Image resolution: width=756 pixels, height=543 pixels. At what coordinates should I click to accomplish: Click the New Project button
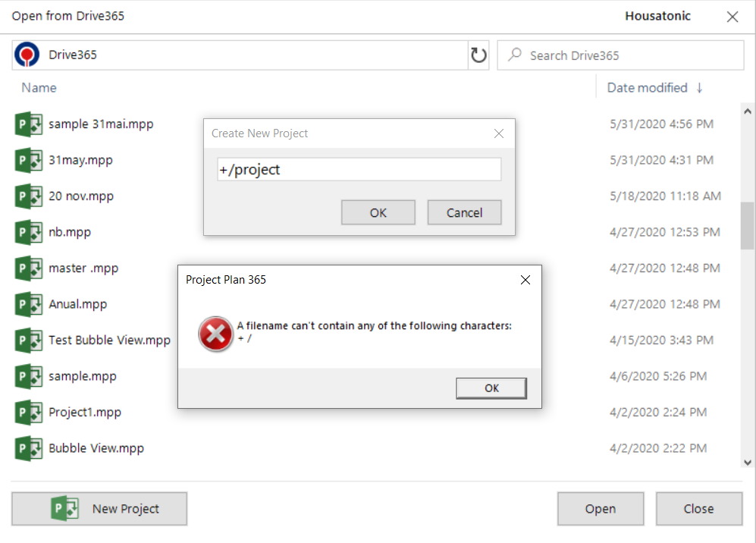99,509
